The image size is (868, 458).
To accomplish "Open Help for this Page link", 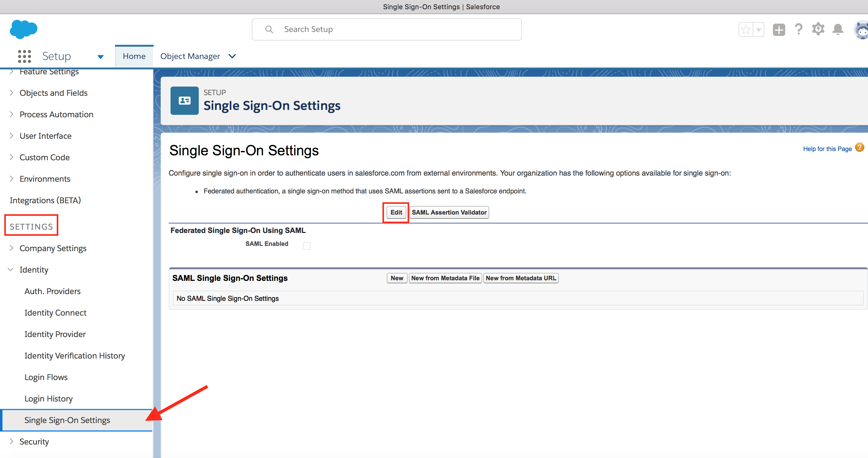I will [x=827, y=149].
